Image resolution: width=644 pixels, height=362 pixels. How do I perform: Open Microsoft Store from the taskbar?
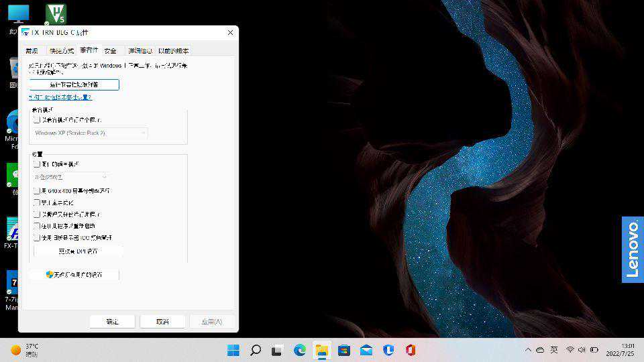[344, 350]
